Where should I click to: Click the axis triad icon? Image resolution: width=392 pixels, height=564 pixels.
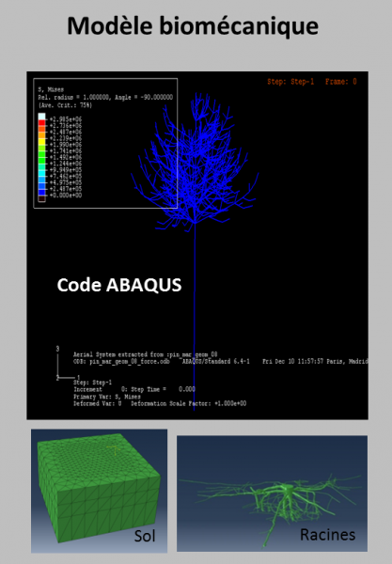[x=67, y=363]
